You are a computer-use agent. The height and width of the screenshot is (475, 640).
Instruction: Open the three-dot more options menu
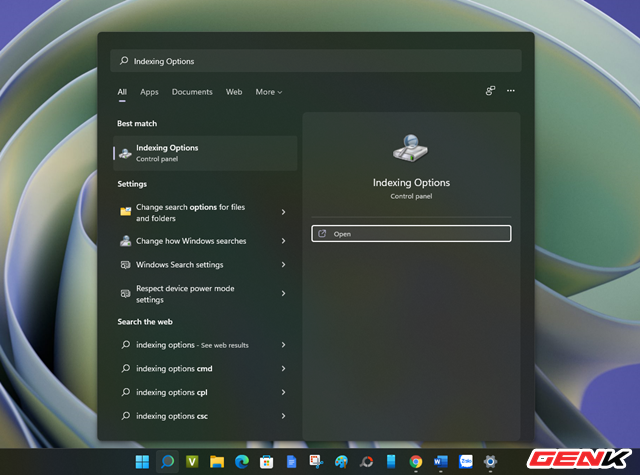pyautogui.click(x=511, y=91)
